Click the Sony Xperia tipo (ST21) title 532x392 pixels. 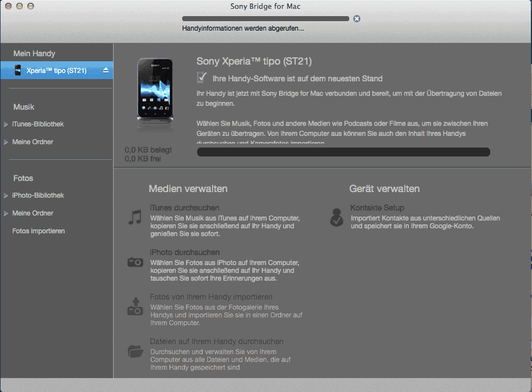pos(254,61)
